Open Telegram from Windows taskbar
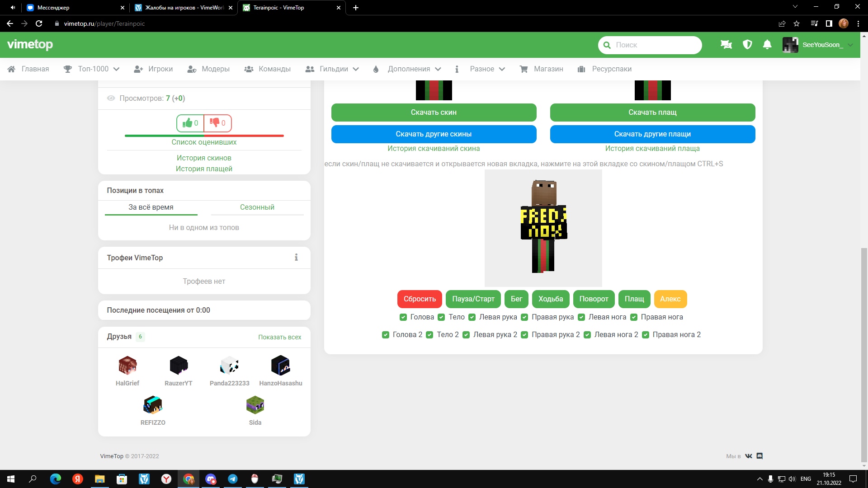This screenshot has width=868, height=488. tap(233, 479)
